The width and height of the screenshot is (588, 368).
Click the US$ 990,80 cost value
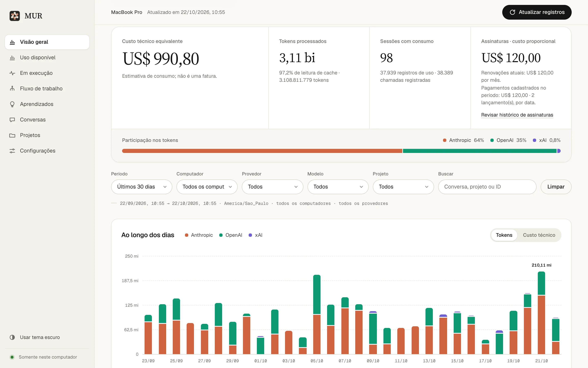pos(161,59)
